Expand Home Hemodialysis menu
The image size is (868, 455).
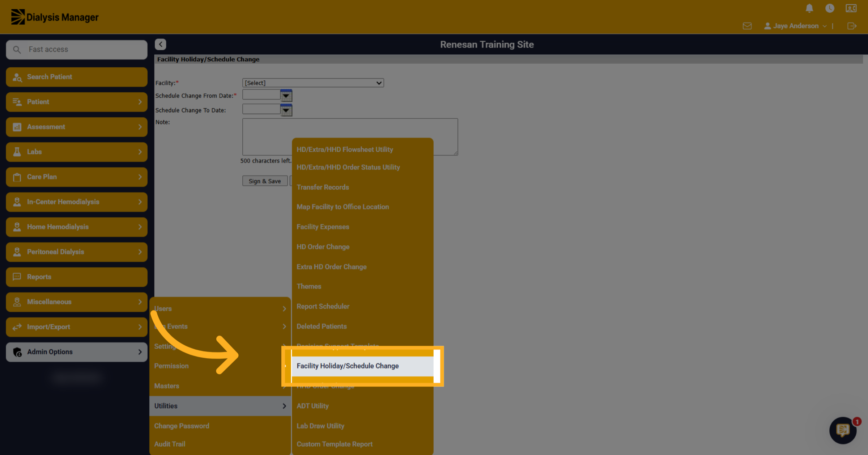click(x=77, y=227)
